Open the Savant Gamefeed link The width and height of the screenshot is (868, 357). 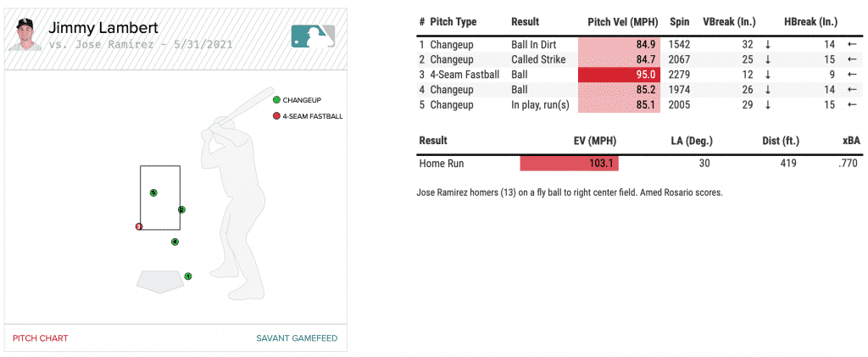pos(297,338)
